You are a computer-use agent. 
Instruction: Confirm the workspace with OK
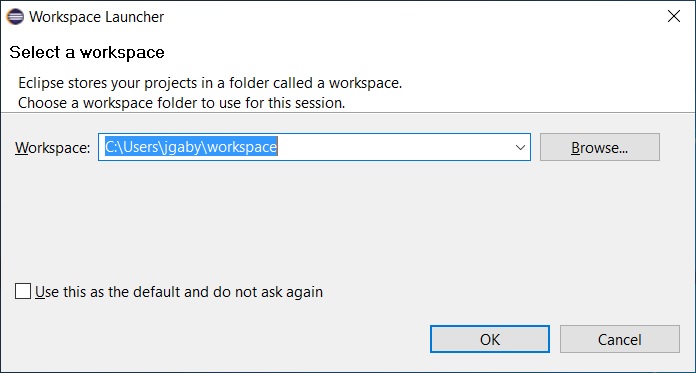[x=490, y=339]
